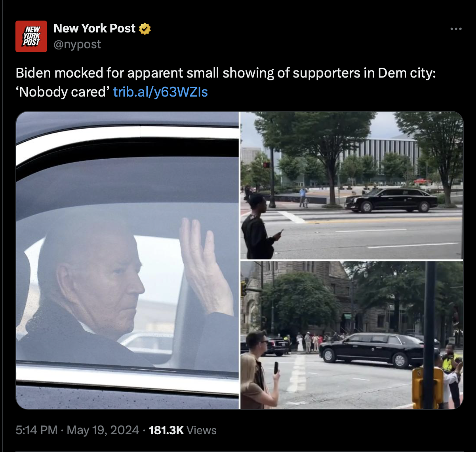Click the raised waving hand in left photo
The height and width of the screenshot is (452, 476).
pyautogui.click(x=205, y=266)
